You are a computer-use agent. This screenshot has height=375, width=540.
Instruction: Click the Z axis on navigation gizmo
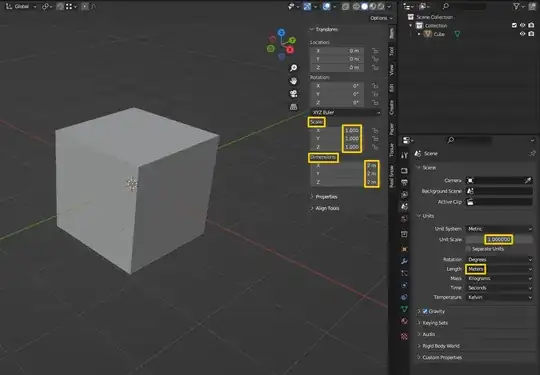281,32
